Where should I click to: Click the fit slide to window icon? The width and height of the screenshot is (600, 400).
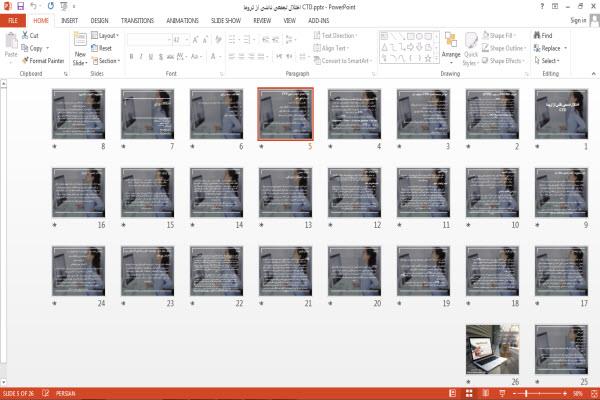[x=594, y=393]
